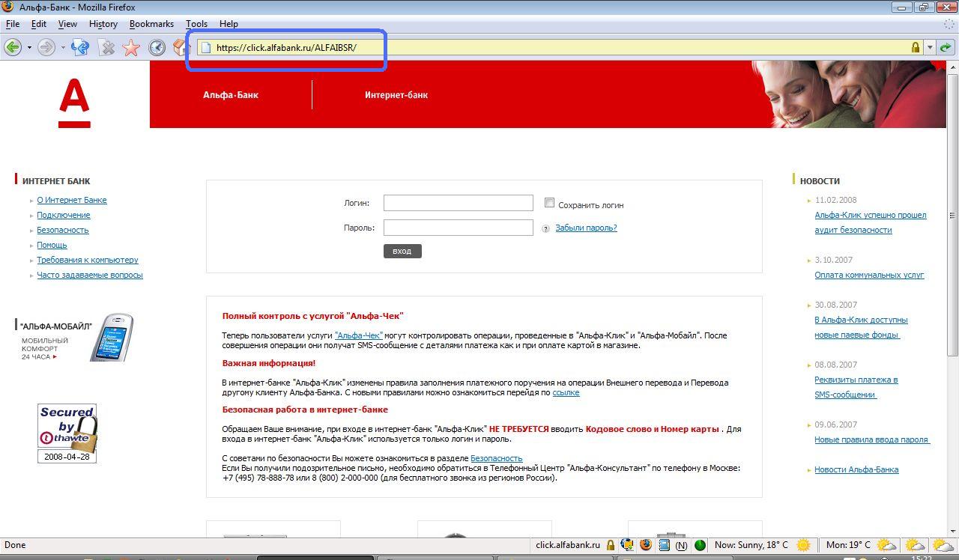This screenshot has height=560, width=959.
Task: Click the Альфа-Мобайл phone image
Action: click(x=112, y=338)
